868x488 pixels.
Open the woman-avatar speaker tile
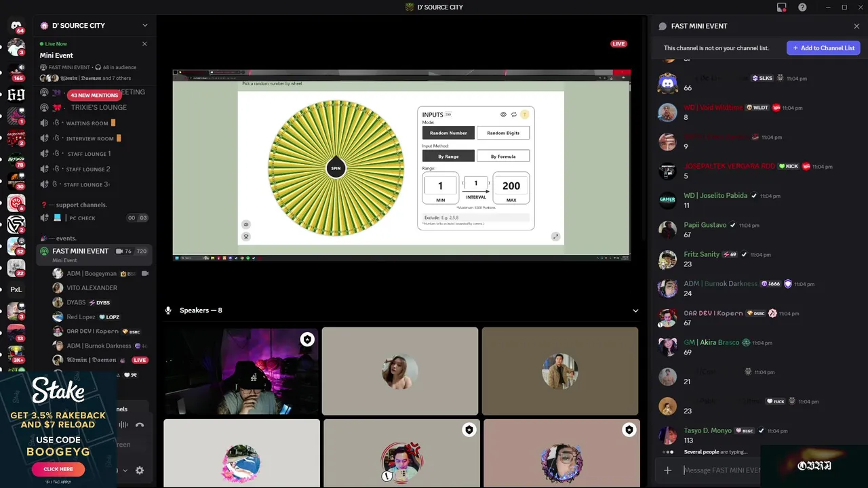click(400, 371)
